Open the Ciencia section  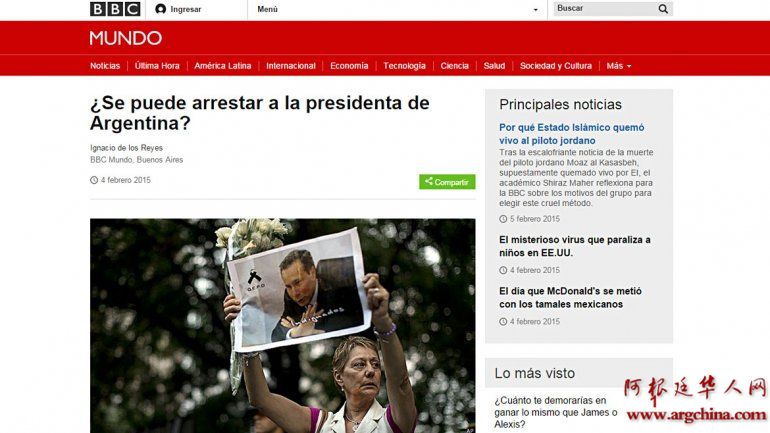(454, 66)
